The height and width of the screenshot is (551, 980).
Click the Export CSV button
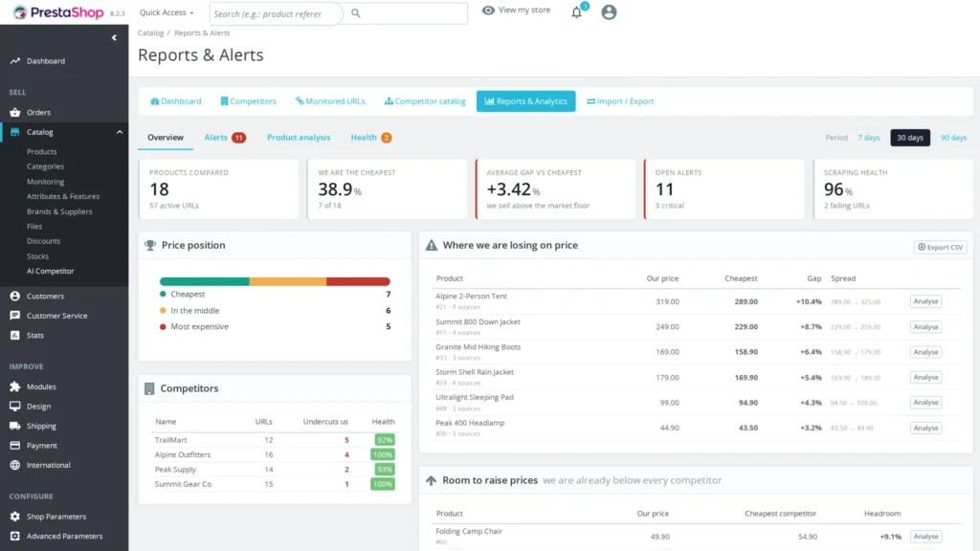940,248
